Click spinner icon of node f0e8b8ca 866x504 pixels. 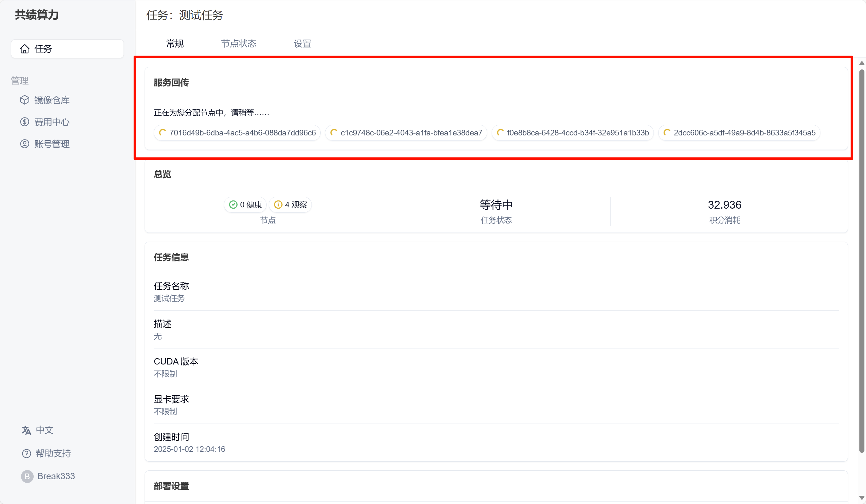point(500,133)
